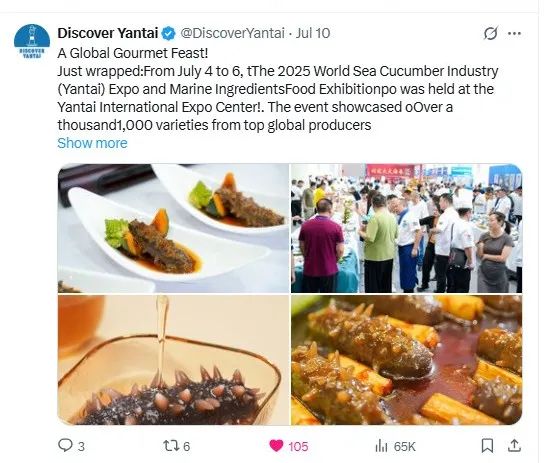Open the expo crowd photo
Viewport: 552px width, 463px height.
407,228
